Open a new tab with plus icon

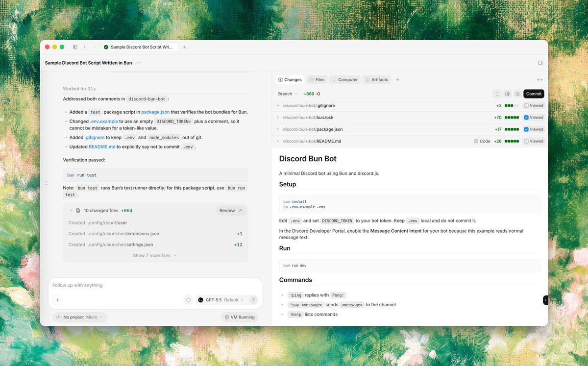(x=184, y=47)
